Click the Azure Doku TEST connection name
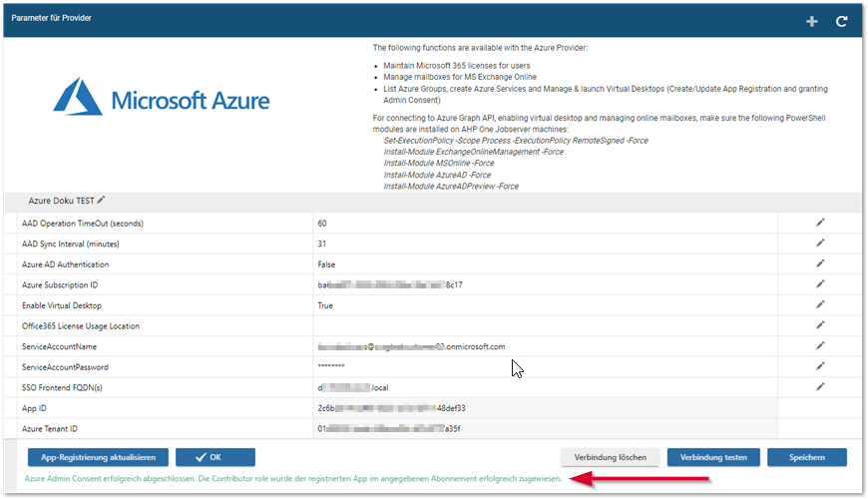Screen dimensions: 868x499 click(x=62, y=201)
